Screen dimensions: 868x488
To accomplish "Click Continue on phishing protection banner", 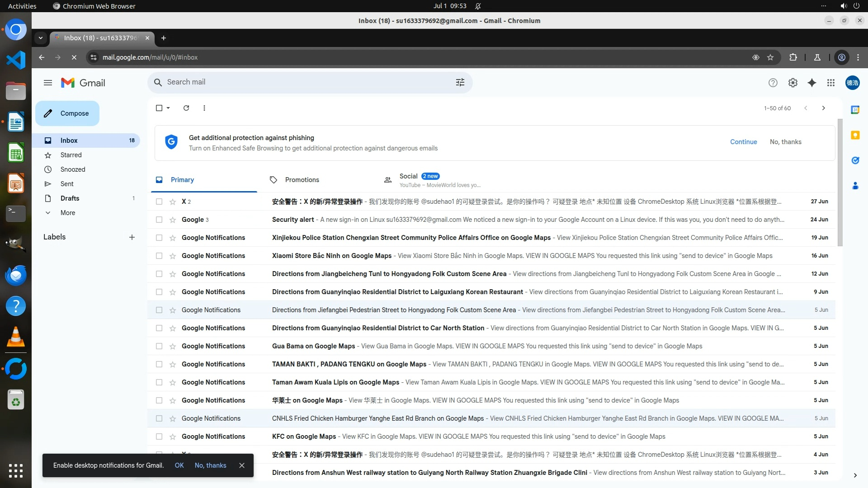I will (743, 142).
